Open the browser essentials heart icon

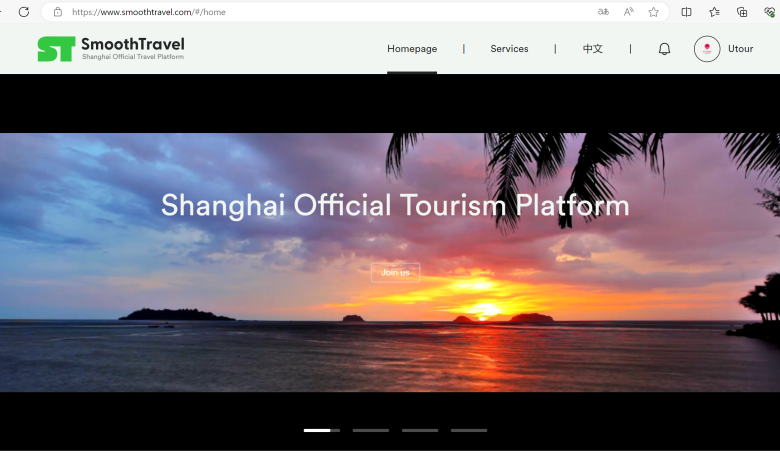pyautogui.click(x=770, y=12)
